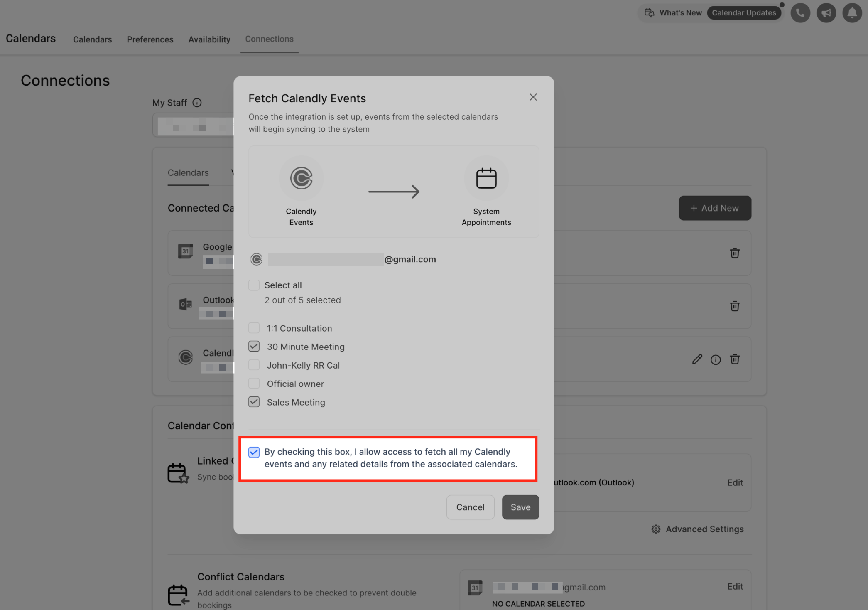Open the megaphone announcements icon
Screen dimensions: 868x610
pos(826,13)
